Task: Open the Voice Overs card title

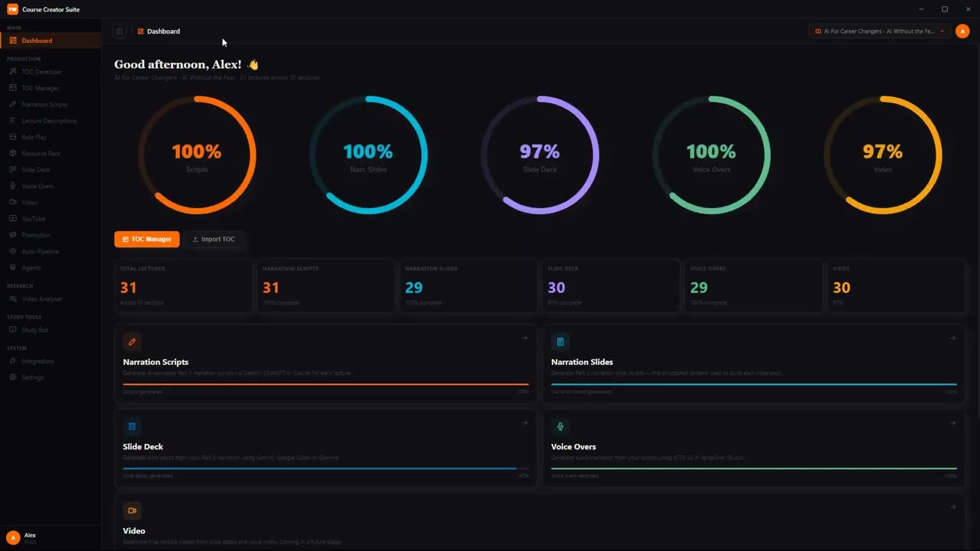Action: point(573,446)
